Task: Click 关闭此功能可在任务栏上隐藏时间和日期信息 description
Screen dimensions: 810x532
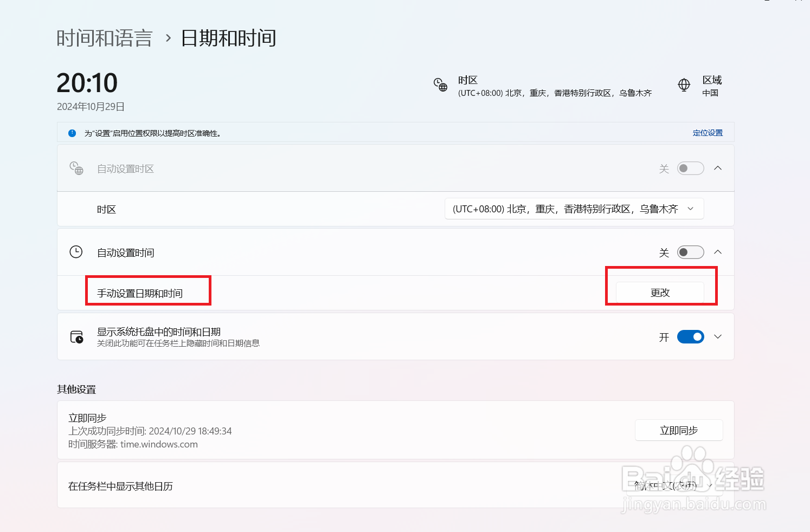Action: click(x=178, y=343)
